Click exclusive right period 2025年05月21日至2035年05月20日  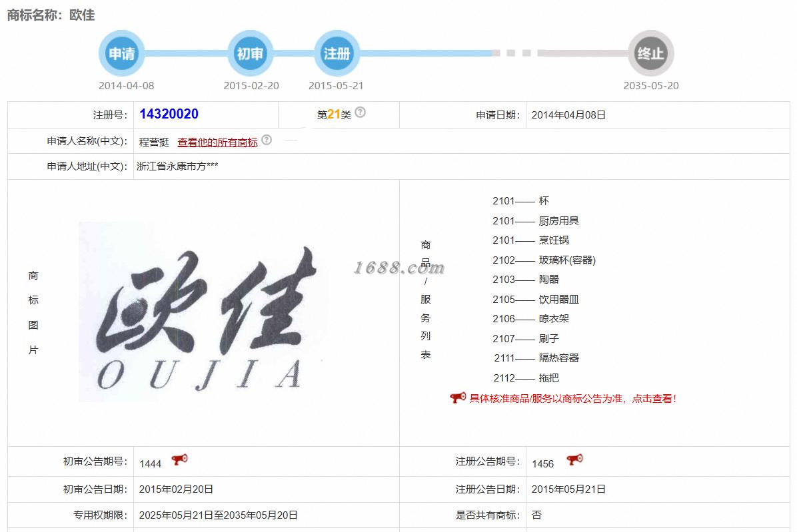(x=218, y=515)
